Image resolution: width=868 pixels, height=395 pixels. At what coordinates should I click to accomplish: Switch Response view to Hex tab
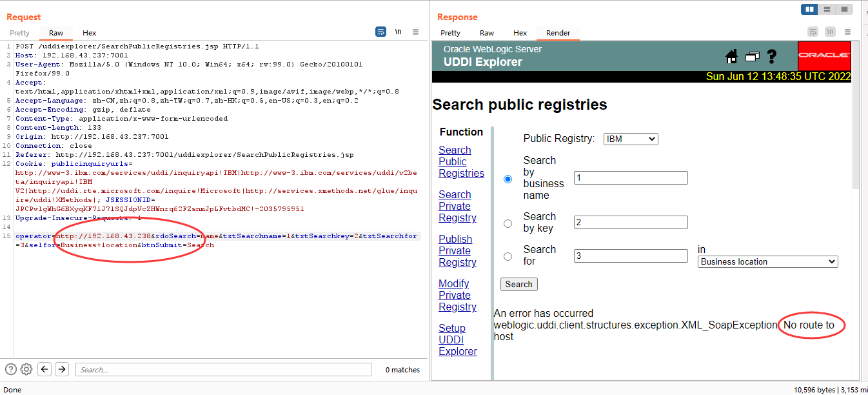[520, 33]
